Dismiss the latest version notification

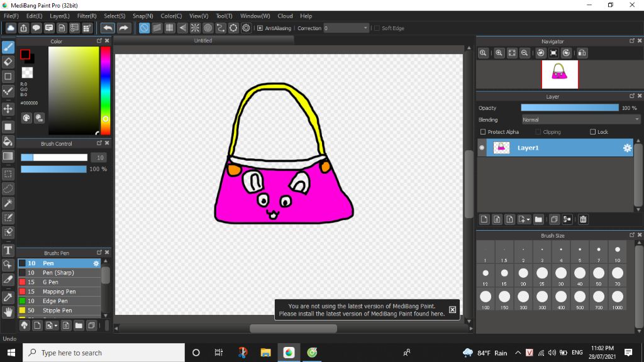(452, 310)
